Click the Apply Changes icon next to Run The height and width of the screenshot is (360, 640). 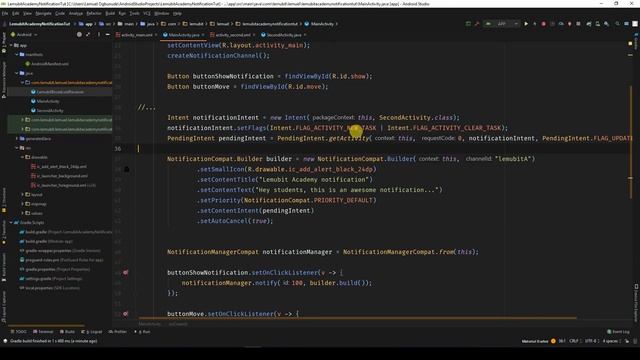pos(535,24)
